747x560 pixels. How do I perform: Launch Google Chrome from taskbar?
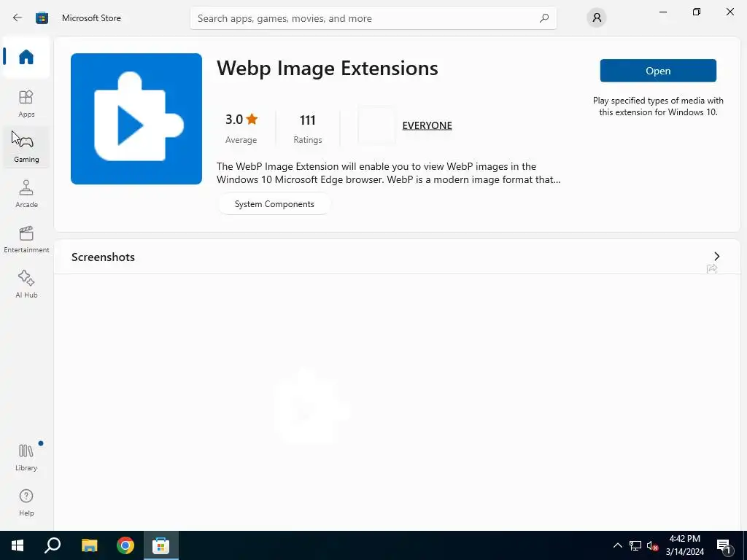tap(125, 545)
